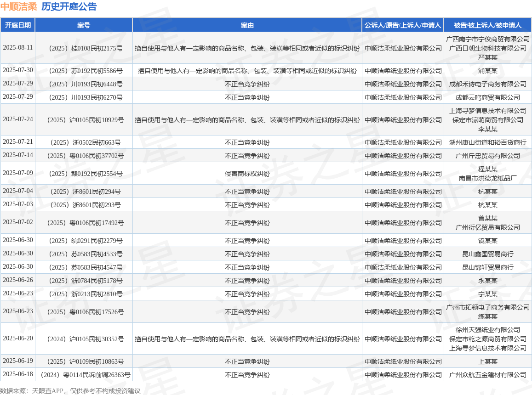Select date cell 2025-06-19
The width and height of the screenshot is (532, 395).
pyautogui.click(x=18, y=361)
